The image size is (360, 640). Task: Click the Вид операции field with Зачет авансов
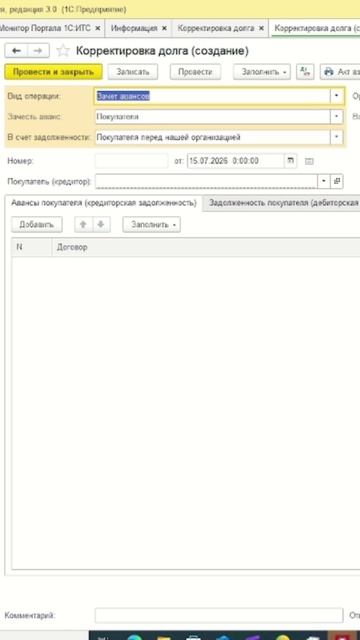click(212, 96)
